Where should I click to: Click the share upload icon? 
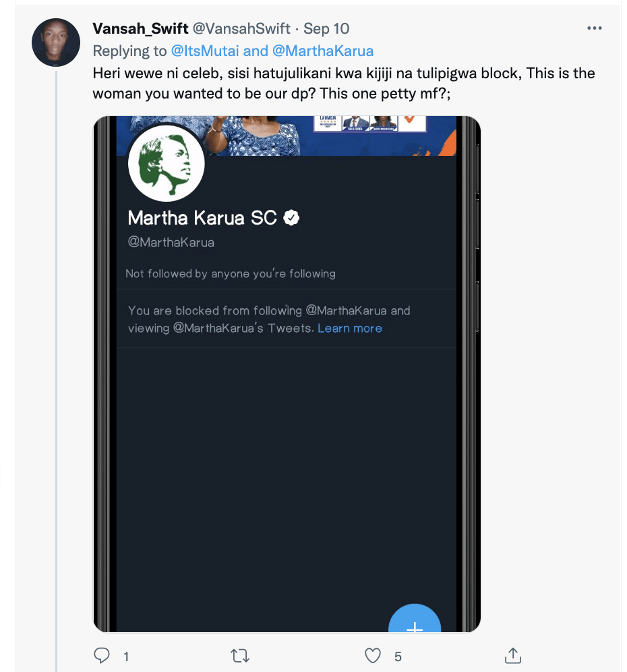pyautogui.click(x=512, y=655)
